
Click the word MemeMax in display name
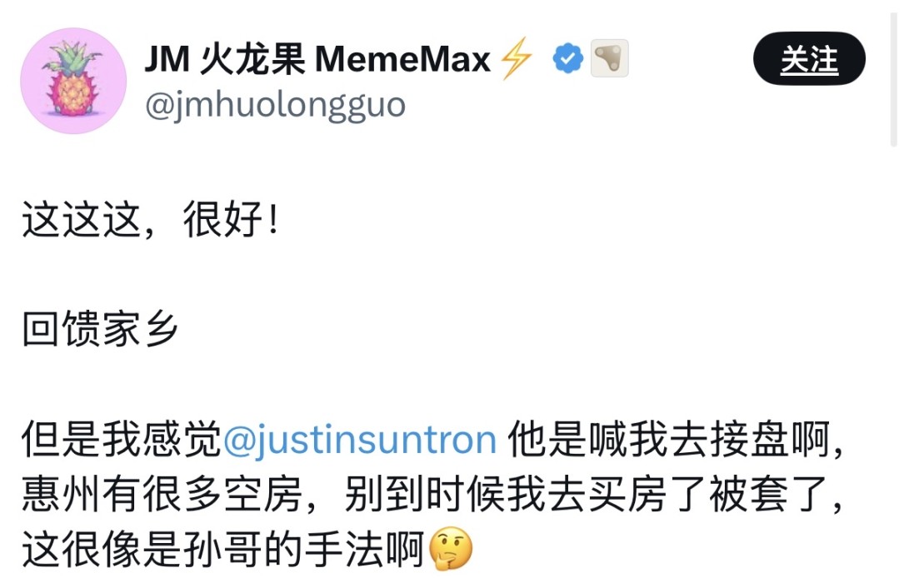click(x=402, y=59)
